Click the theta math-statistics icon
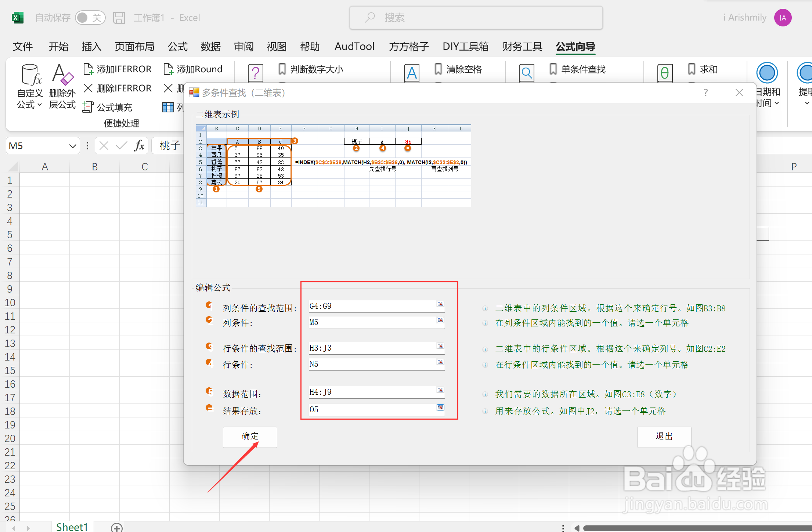Image resolution: width=812 pixels, height=532 pixels. point(665,73)
